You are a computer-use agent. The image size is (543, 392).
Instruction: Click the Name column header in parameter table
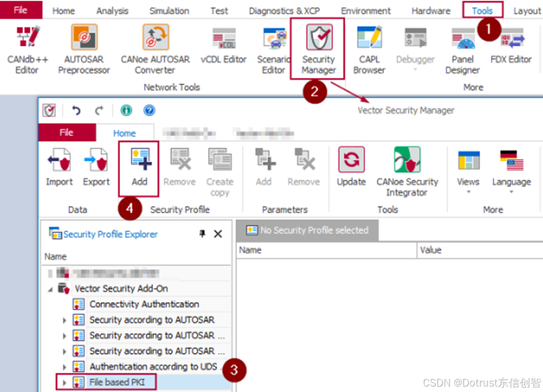326,250
